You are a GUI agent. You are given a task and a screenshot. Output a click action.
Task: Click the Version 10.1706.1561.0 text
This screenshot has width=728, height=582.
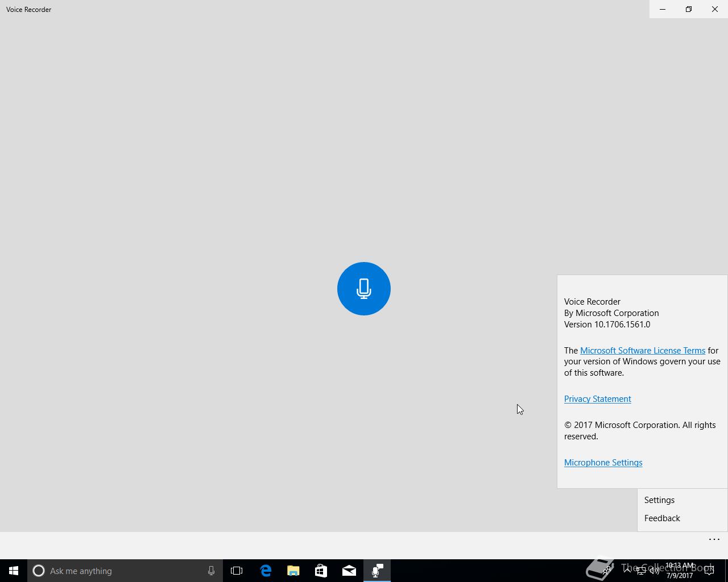point(607,325)
